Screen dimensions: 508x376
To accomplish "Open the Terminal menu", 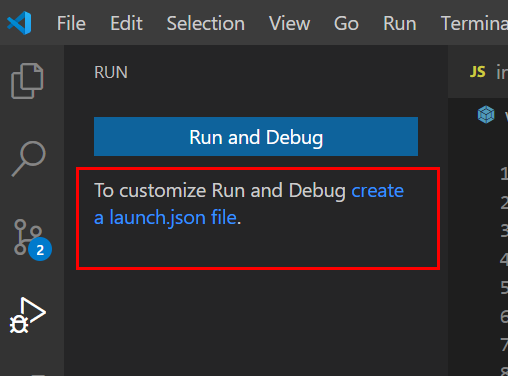I will [474, 24].
